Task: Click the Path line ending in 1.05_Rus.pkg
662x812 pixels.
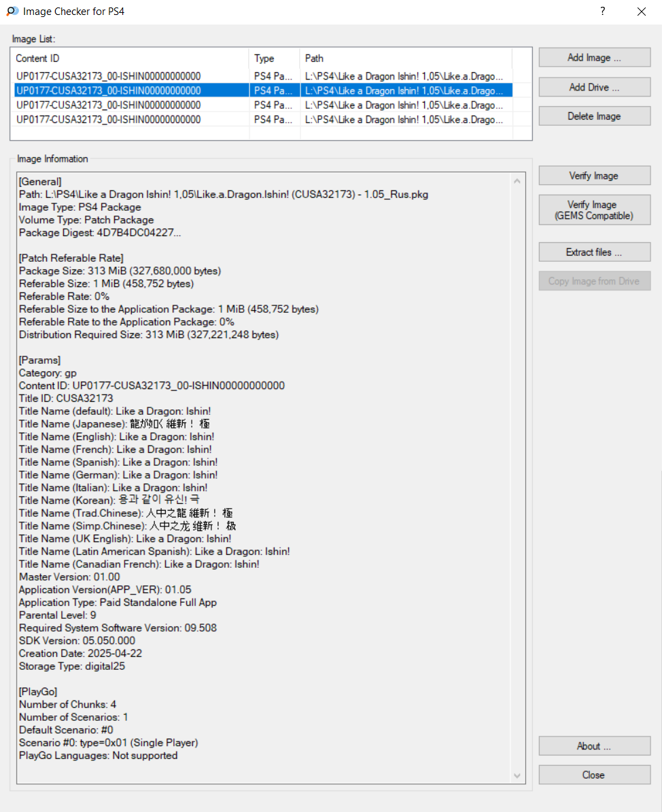Action: (x=224, y=194)
